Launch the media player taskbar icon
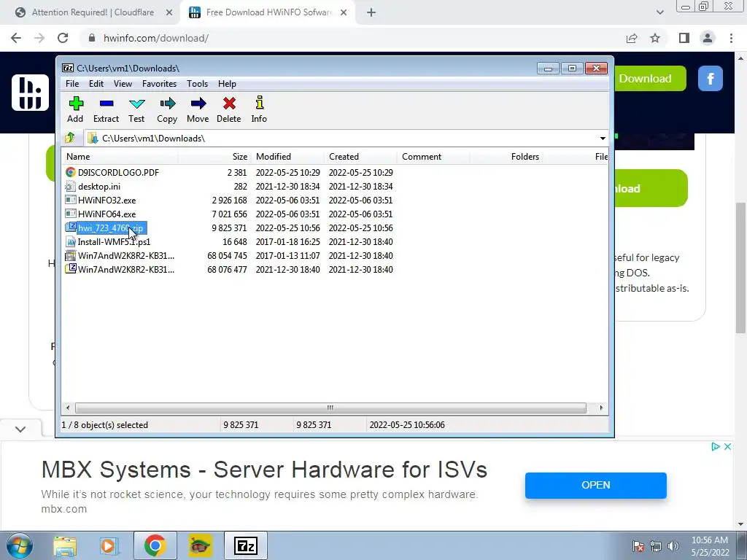Viewport: 747px width, 560px height. 108,545
